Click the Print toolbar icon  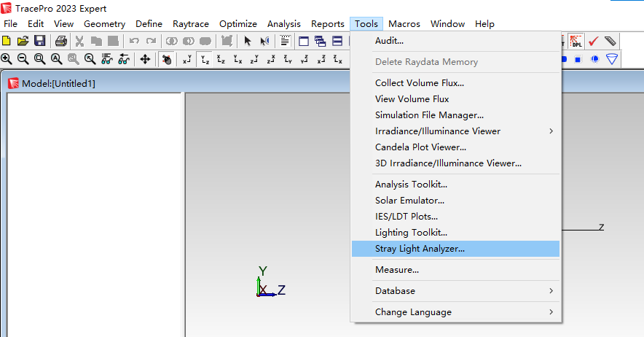tap(61, 41)
